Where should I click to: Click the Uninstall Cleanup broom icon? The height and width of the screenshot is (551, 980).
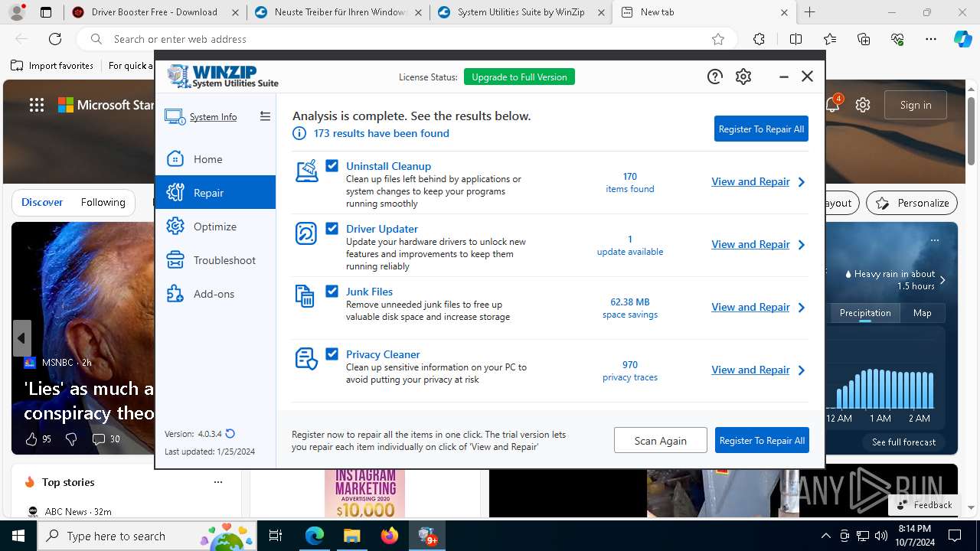(306, 171)
